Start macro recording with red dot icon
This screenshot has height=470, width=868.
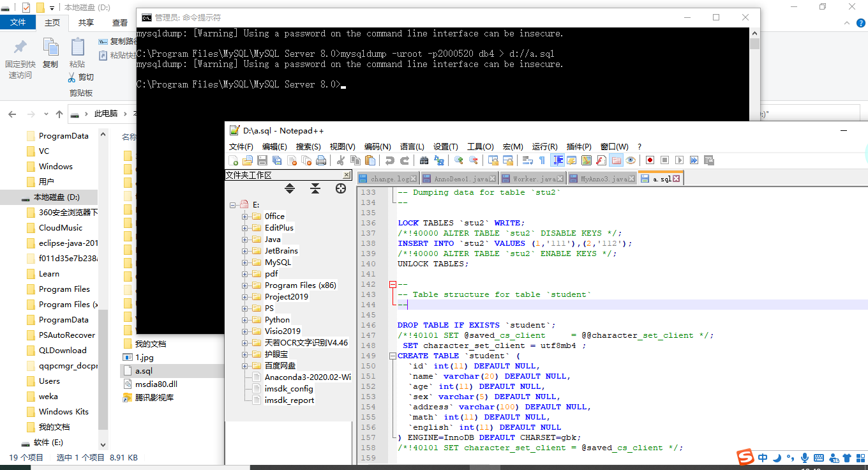coord(650,160)
